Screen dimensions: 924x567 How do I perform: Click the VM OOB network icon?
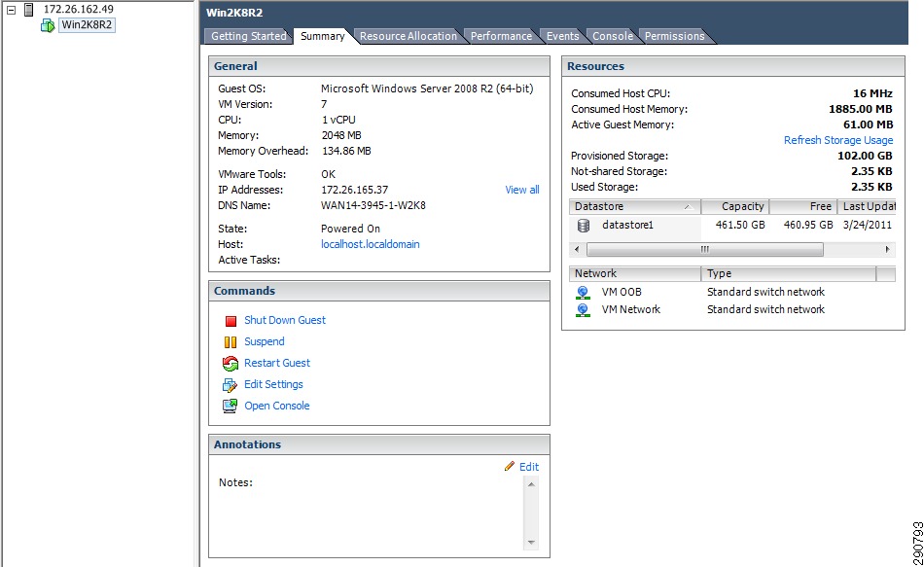[583, 293]
